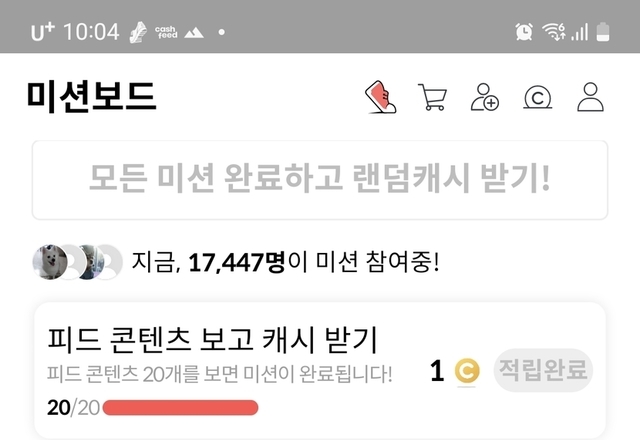Tap the gold coin reward icon
Screen dimensions: 640x440
pyautogui.click(x=467, y=371)
